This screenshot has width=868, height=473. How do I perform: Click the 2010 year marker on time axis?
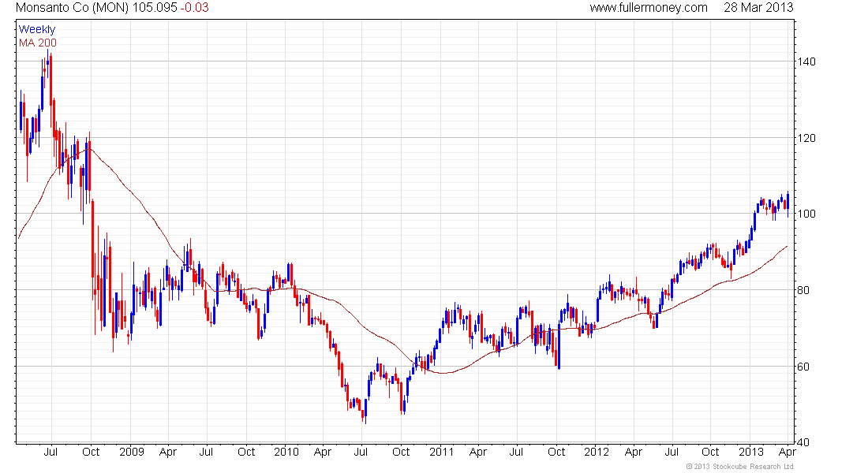click(x=286, y=452)
